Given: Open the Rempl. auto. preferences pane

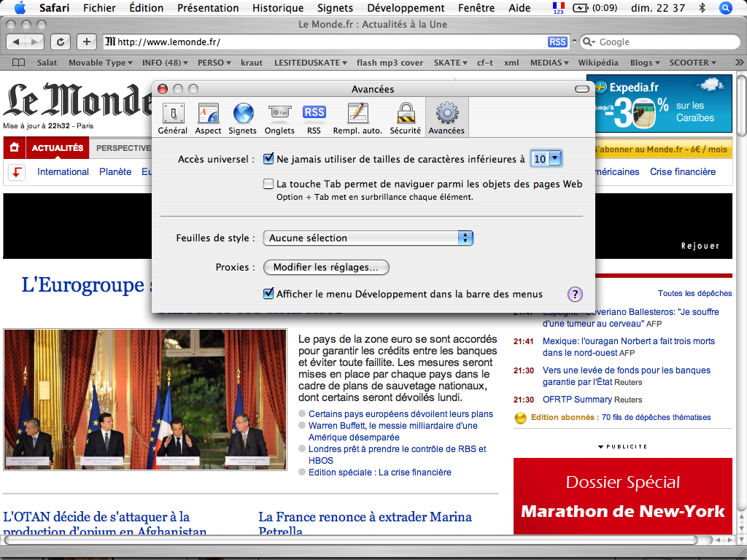Looking at the screenshot, I should tap(357, 118).
